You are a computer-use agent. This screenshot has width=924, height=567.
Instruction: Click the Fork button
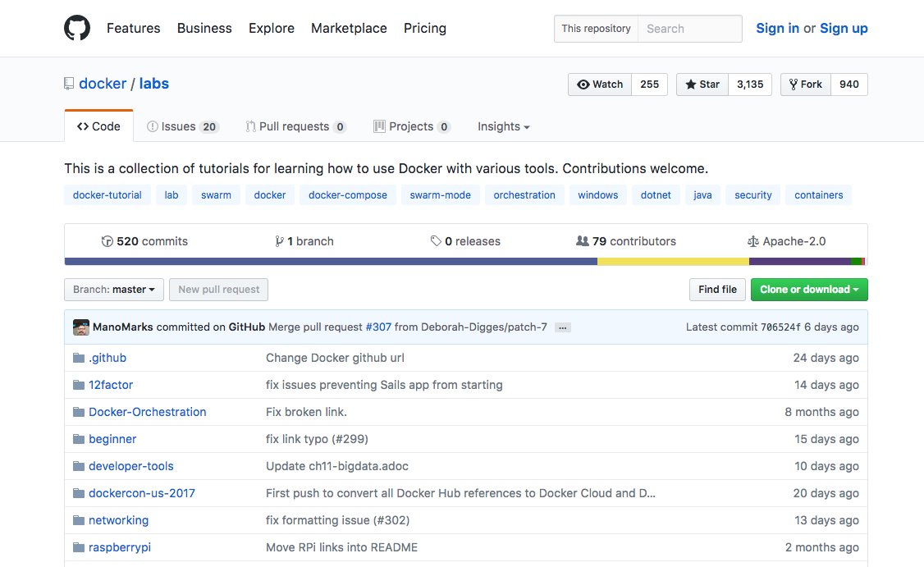coord(806,85)
